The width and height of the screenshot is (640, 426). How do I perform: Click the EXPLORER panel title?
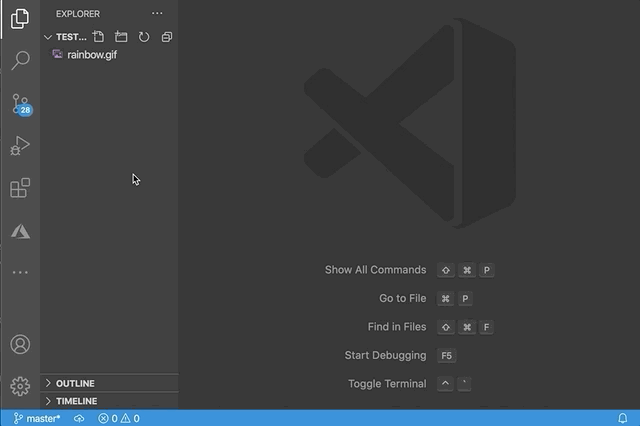point(78,14)
